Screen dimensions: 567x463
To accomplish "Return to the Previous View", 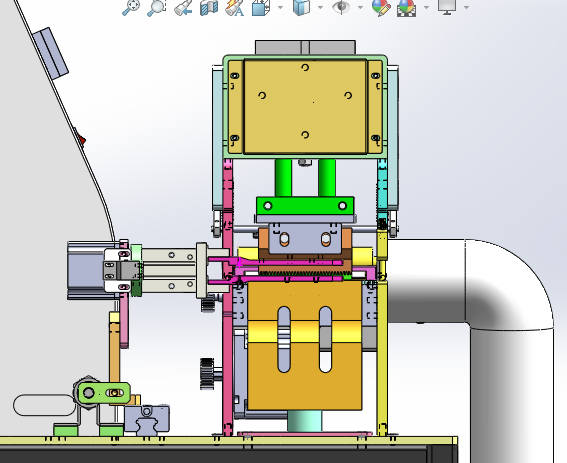I will click(x=183, y=7).
